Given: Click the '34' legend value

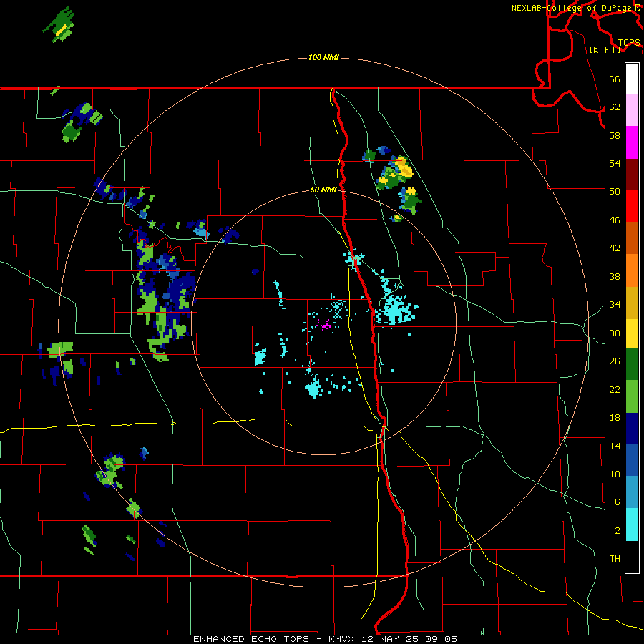Looking at the screenshot, I should pos(615,305).
